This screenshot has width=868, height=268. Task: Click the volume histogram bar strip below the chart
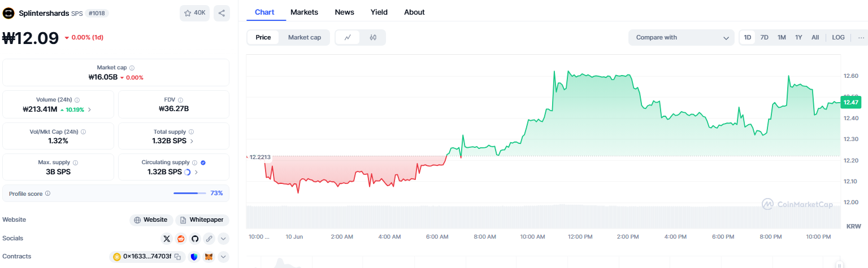544,217
